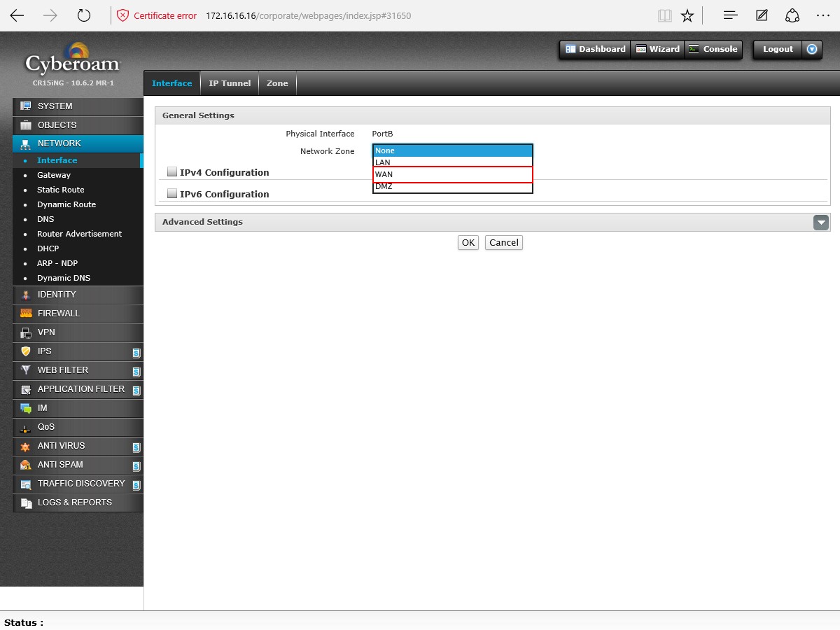Viewport: 840px width, 630px height.
Task: Open the Dynamic DNS submenu item
Action: point(64,278)
